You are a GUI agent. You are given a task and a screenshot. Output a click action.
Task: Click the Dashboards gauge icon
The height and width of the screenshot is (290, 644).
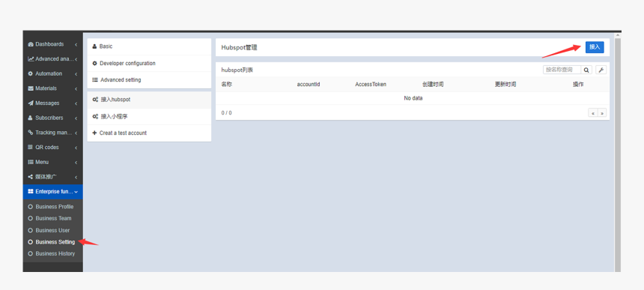(31, 44)
